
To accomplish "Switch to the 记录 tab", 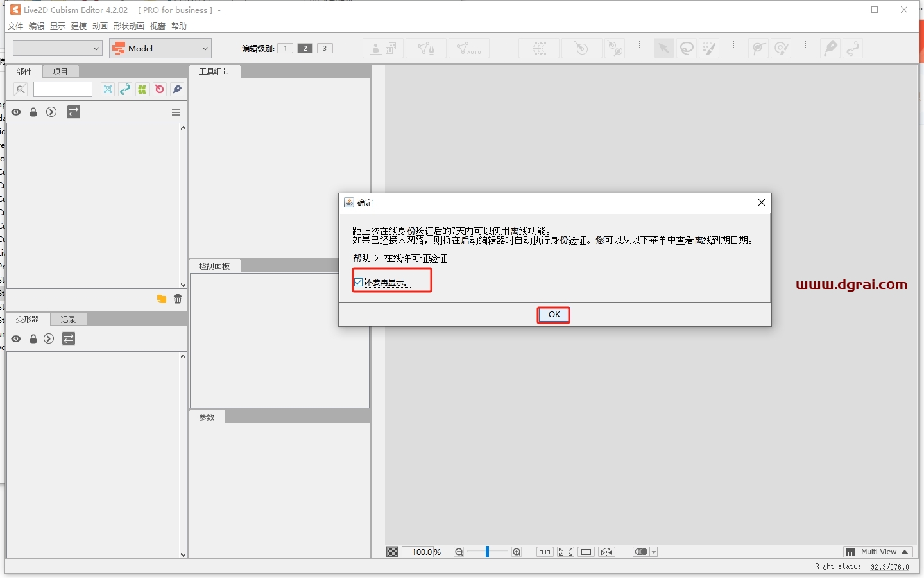I will 68,319.
